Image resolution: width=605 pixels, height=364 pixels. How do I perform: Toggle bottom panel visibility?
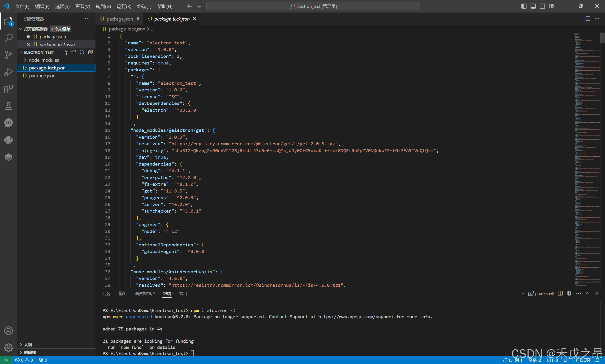click(x=533, y=6)
